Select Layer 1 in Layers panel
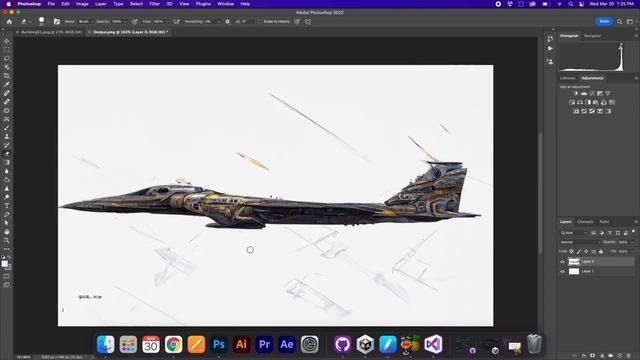 coord(597,271)
